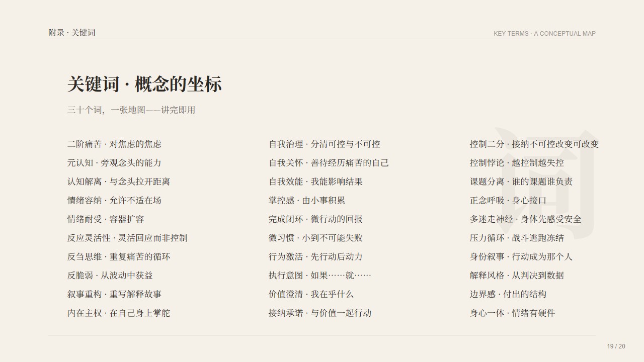Click the entry 认知解离 · 与念头拉开距离
The width and height of the screenshot is (644, 362).
tap(119, 182)
